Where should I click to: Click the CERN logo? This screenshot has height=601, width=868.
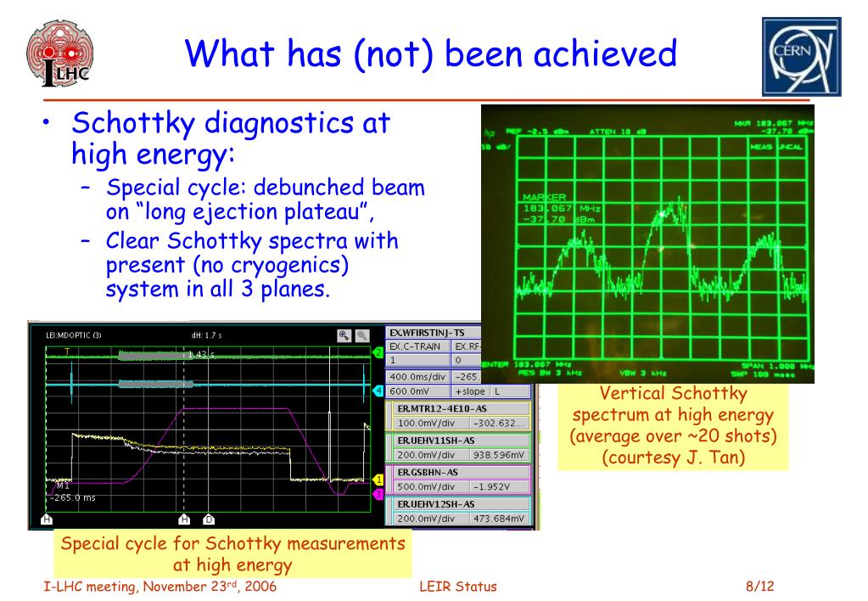click(x=801, y=57)
